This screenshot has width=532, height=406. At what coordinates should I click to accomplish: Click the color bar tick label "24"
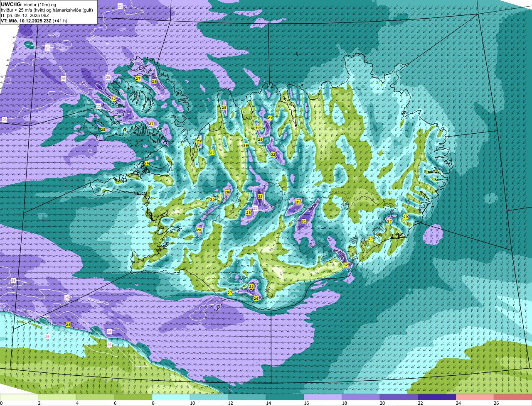(458, 403)
